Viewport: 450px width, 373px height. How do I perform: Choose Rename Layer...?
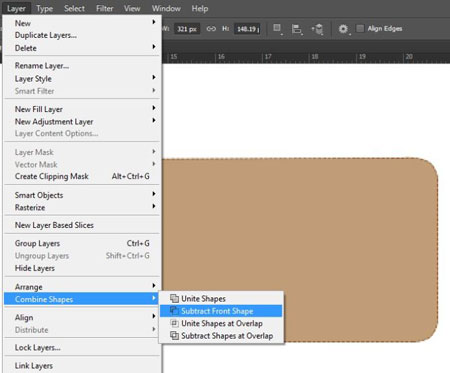(x=82, y=66)
